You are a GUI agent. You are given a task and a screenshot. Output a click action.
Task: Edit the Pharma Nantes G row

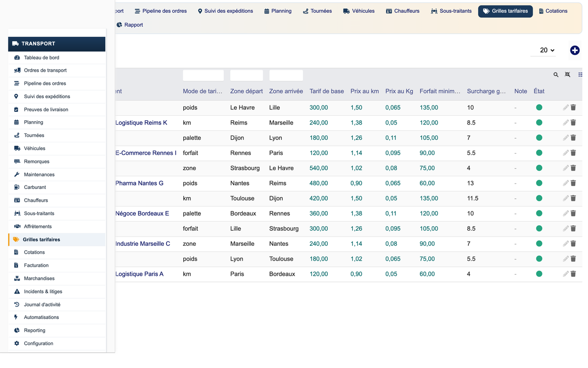point(565,183)
